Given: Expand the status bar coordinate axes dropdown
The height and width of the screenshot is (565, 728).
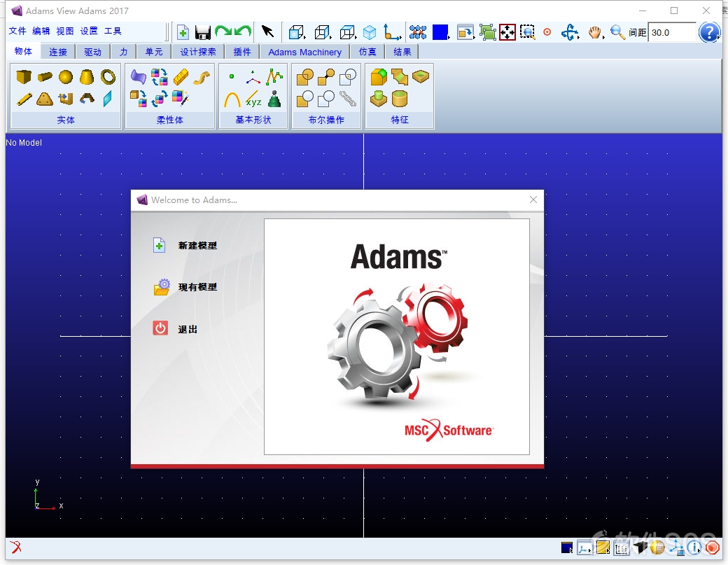Looking at the screenshot, I should [585, 548].
